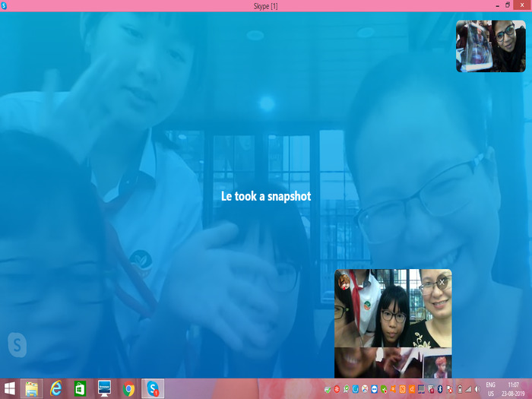
Task: Click the red round asterisk tray icon
Action: click(x=337, y=389)
